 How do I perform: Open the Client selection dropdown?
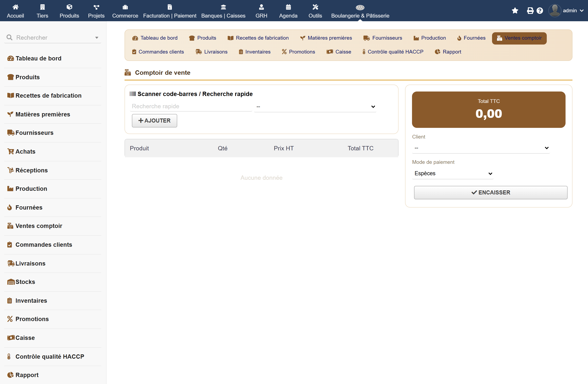point(481,148)
